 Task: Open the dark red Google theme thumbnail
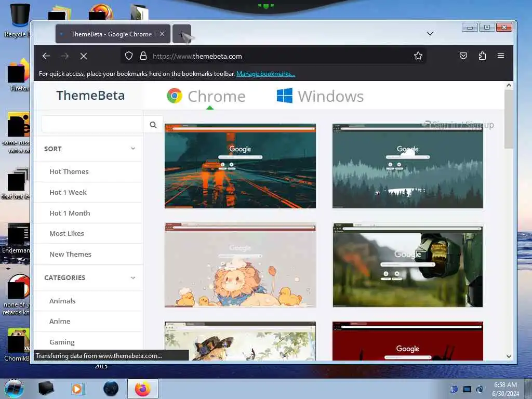click(407, 341)
